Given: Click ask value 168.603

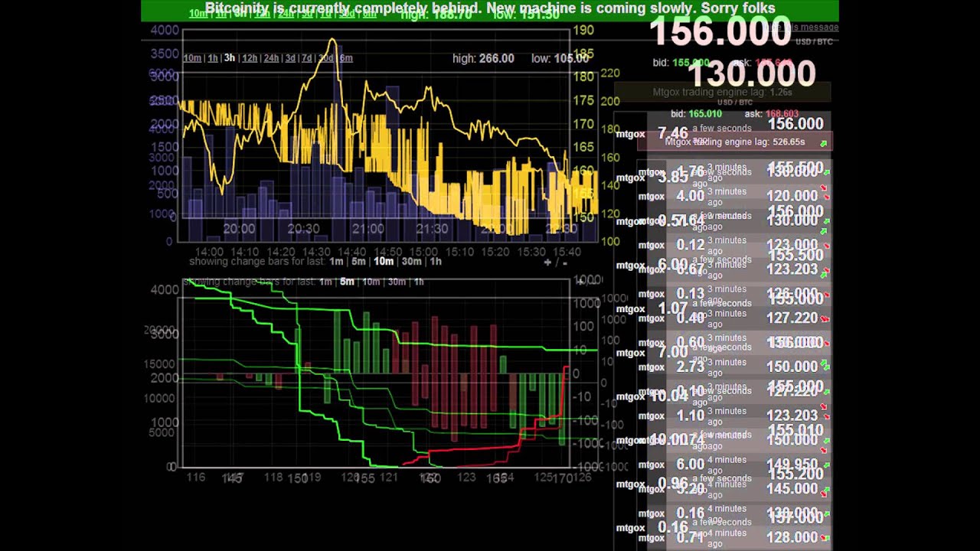Looking at the screenshot, I should pos(782,114).
